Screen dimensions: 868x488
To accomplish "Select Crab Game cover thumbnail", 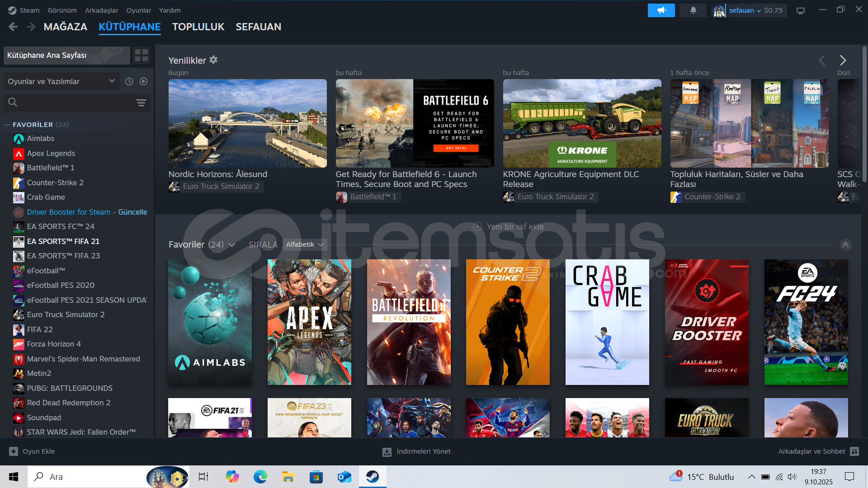I will point(607,322).
